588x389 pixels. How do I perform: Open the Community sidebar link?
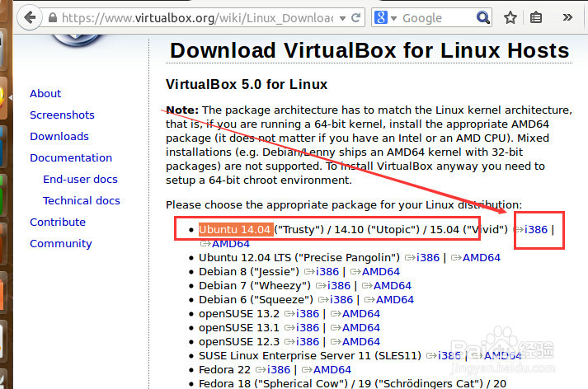click(x=61, y=244)
